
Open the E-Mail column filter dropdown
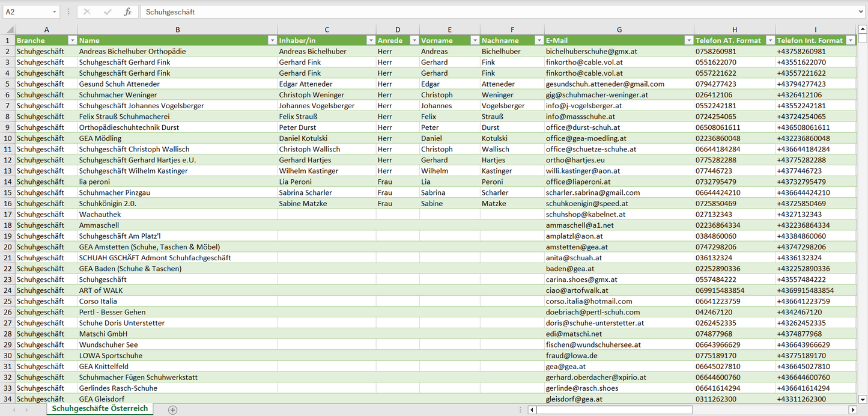tap(688, 40)
